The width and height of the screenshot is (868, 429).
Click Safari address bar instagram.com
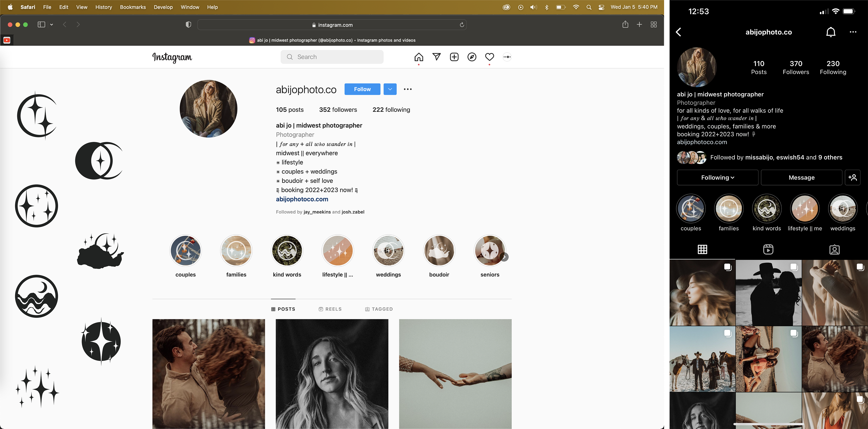tap(332, 25)
